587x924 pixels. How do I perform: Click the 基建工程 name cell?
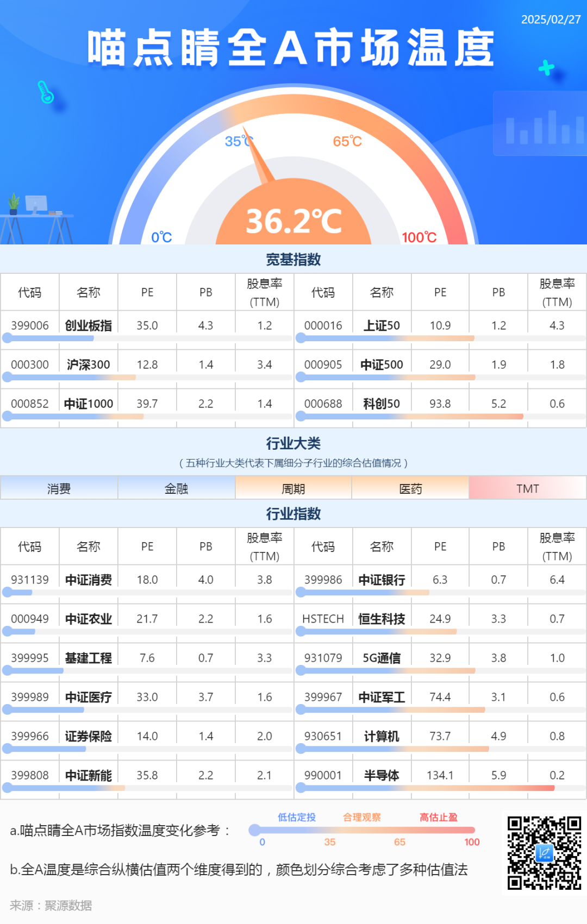pyautogui.click(x=89, y=658)
